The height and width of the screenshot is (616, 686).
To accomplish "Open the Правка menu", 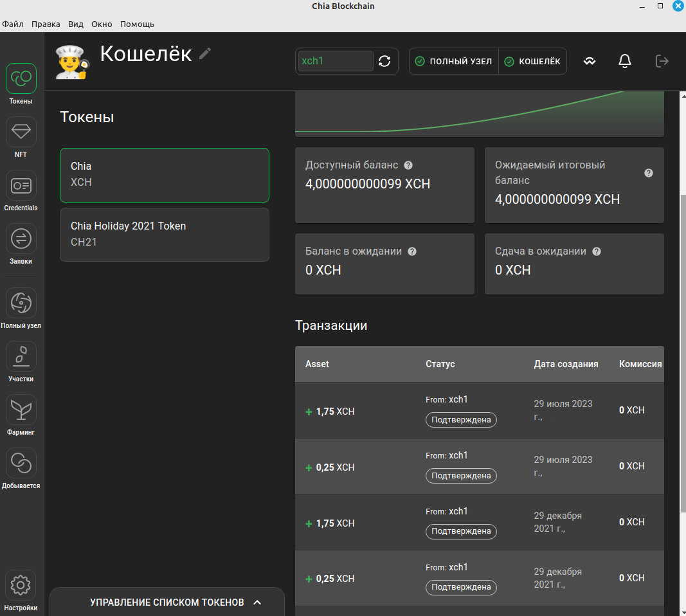I will [46, 24].
